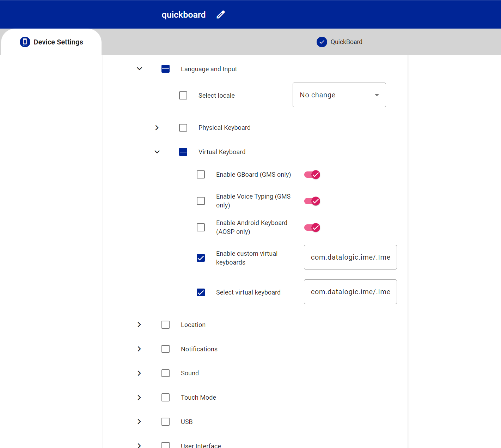Click the pencil edit icon beside quickboard
This screenshot has width=501, height=448.
tap(221, 15)
